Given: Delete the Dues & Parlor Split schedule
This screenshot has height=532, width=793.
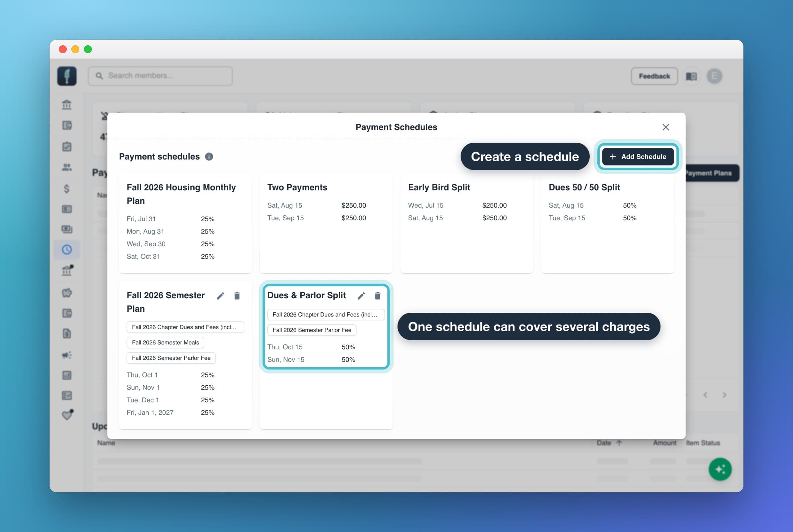Looking at the screenshot, I should (x=377, y=296).
